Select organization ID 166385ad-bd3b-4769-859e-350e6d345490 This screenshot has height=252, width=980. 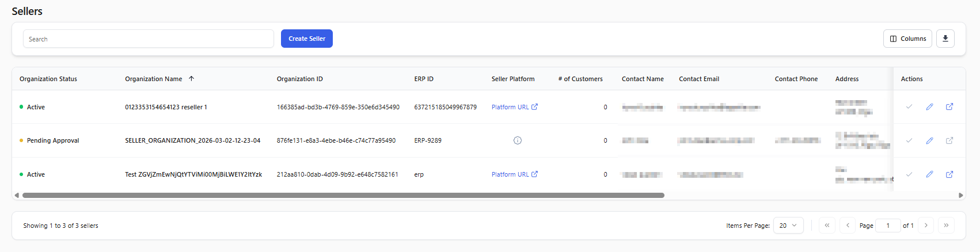pos(338,107)
